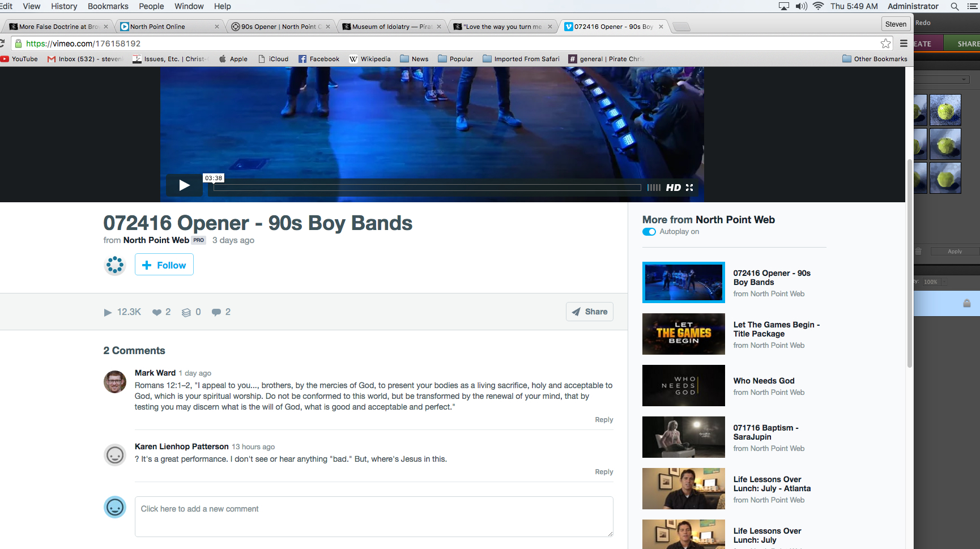Open Notification Center list icon
This screenshot has width=980, height=549.
(973, 6)
